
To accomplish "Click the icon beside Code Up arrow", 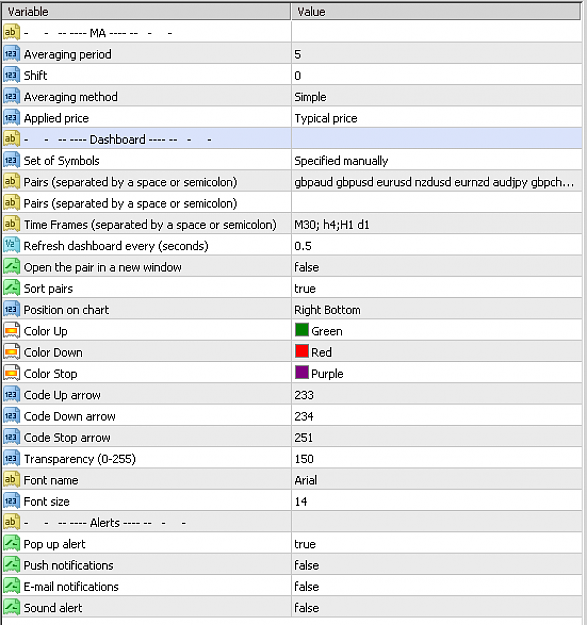I will click(x=11, y=395).
